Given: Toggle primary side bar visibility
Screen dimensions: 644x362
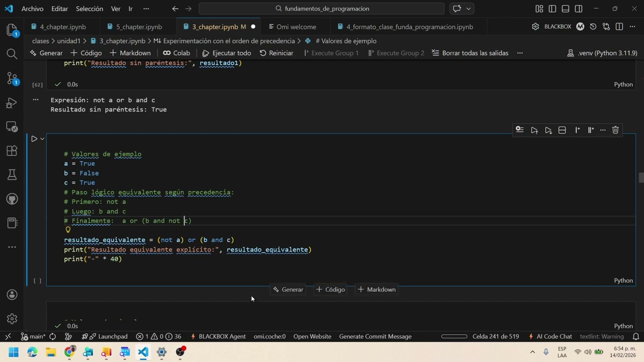Looking at the screenshot, I should pyautogui.click(x=552, y=9).
